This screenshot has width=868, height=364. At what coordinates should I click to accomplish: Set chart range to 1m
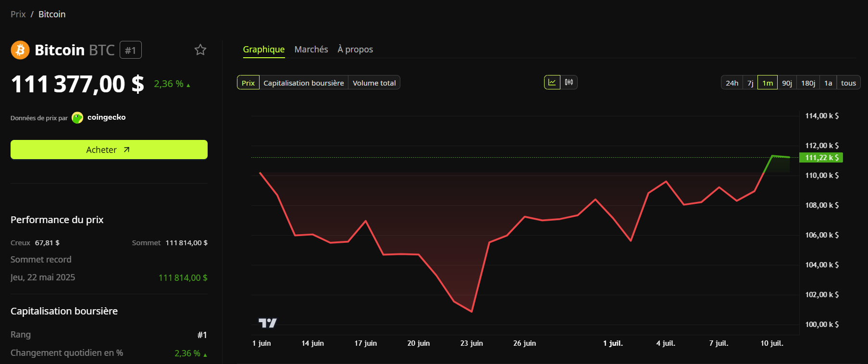click(x=768, y=83)
